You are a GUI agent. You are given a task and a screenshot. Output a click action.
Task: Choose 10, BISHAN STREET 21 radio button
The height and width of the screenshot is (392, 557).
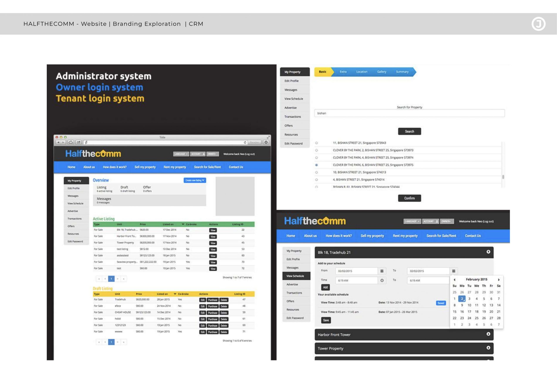(x=316, y=173)
